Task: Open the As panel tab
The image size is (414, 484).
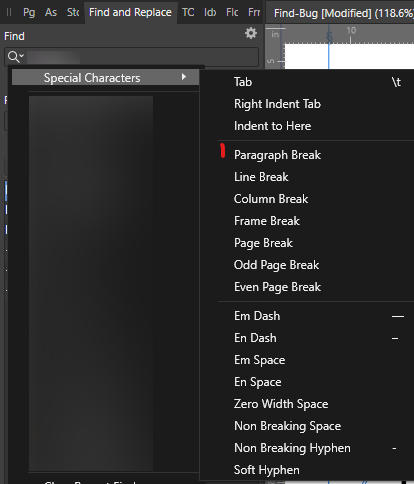Action: [x=51, y=13]
